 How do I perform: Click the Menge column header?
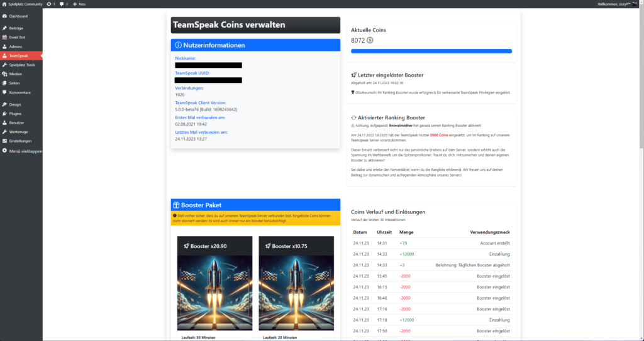point(406,232)
